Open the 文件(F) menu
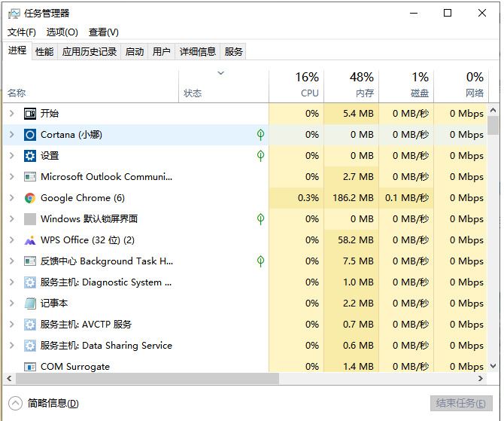Image resolution: width=504 pixels, height=421 pixels. (22, 32)
